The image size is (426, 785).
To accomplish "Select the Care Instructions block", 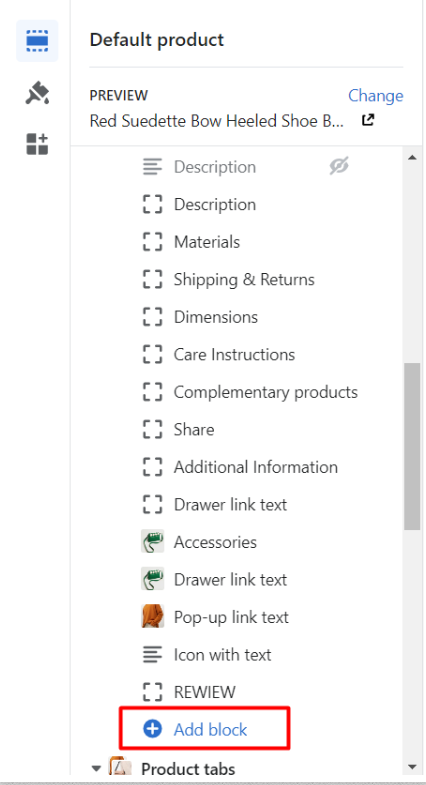I will click(234, 354).
